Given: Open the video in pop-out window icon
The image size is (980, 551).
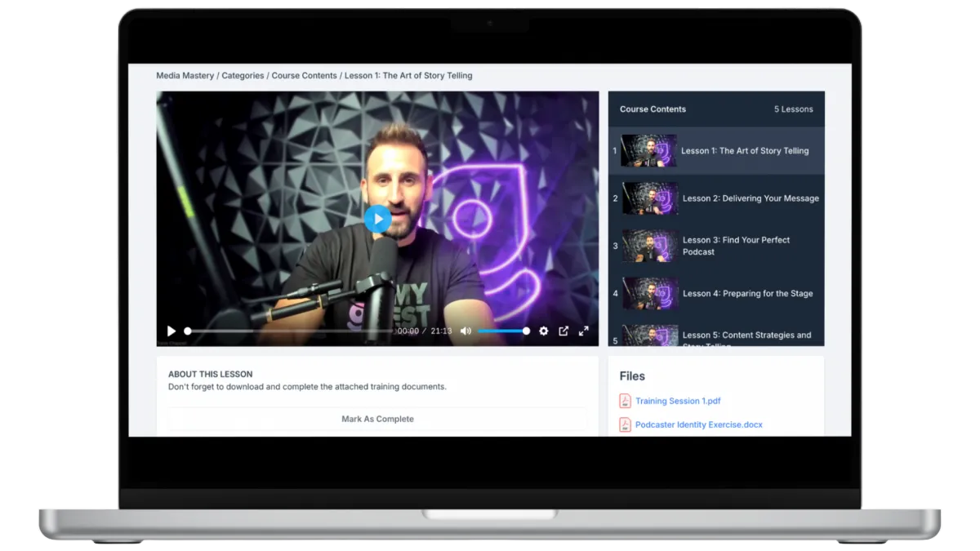Looking at the screenshot, I should point(563,331).
